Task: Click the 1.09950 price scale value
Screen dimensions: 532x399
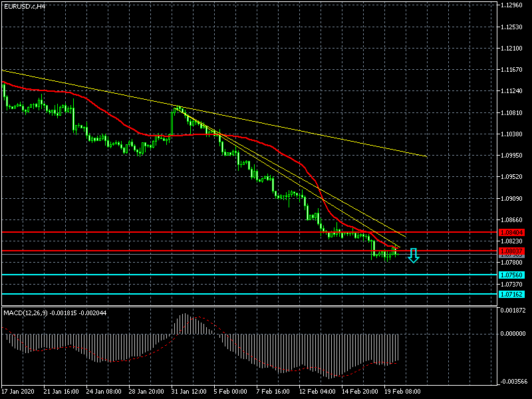Action: 513,156
